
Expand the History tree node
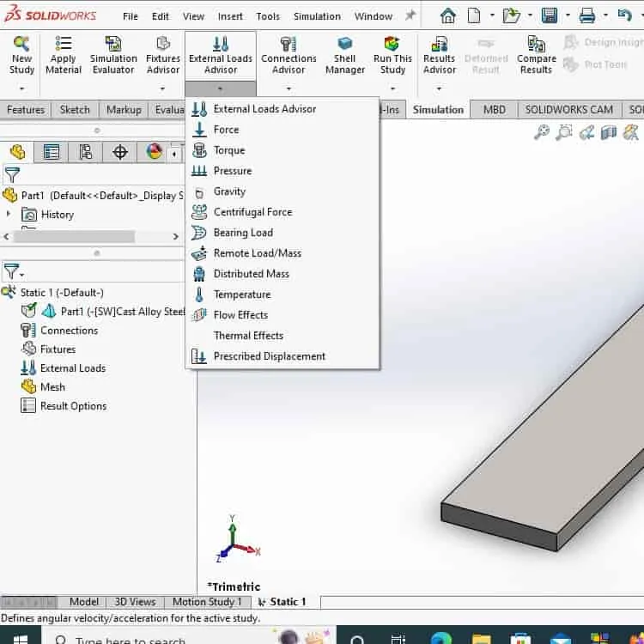[8, 214]
